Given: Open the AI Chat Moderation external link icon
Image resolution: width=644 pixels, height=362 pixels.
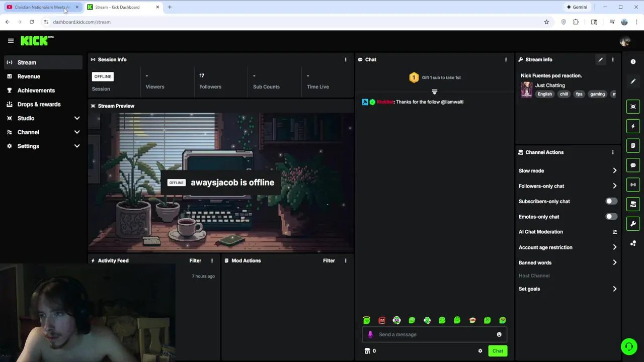Looking at the screenshot, I should (x=614, y=232).
